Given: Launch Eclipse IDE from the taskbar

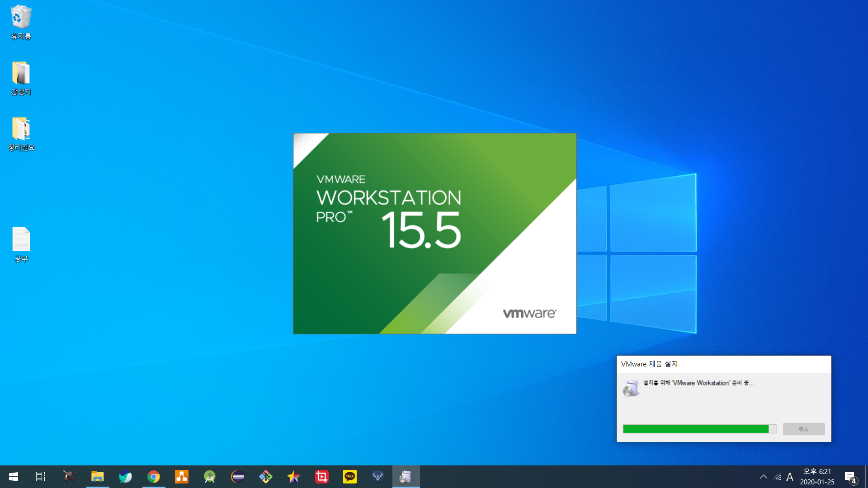Looking at the screenshot, I should [238, 477].
